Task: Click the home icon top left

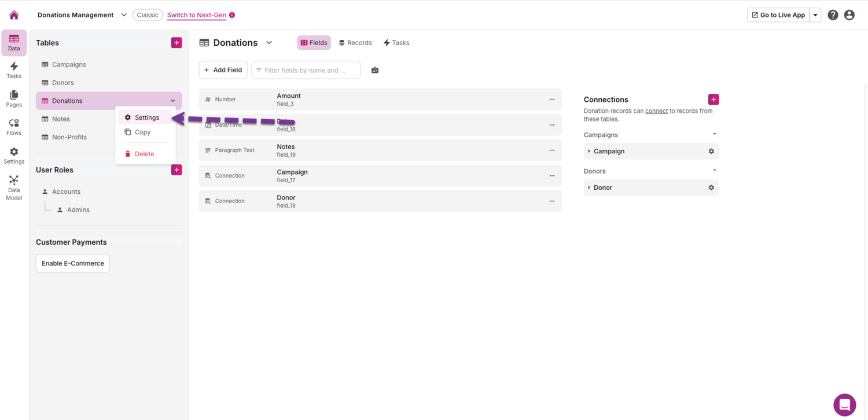Action: point(13,14)
